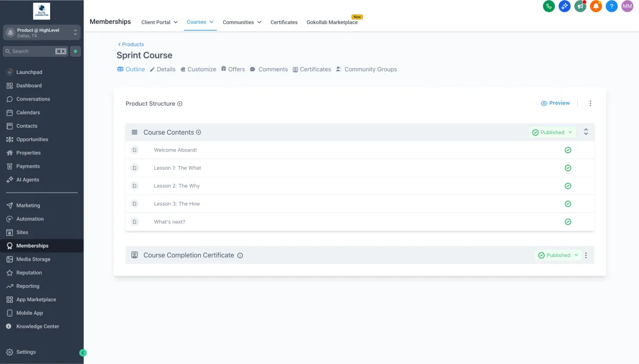Click the green plus quick action icon beside Search
This screenshot has height=364, width=639.
(x=76, y=51)
